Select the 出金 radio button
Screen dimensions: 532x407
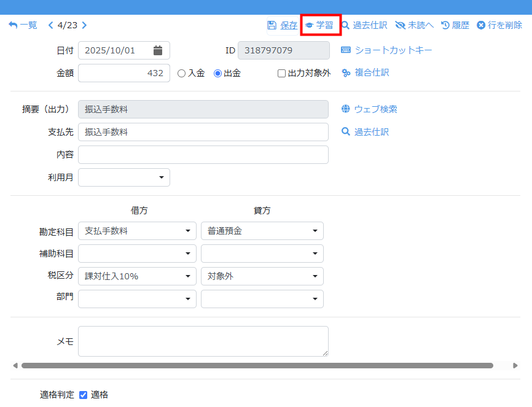(x=217, y=73)
